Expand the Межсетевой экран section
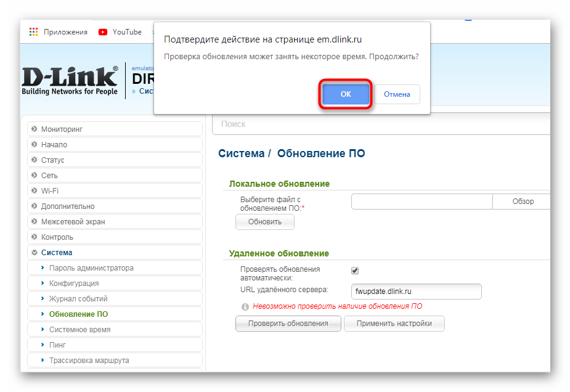 (x=115, y=221)
